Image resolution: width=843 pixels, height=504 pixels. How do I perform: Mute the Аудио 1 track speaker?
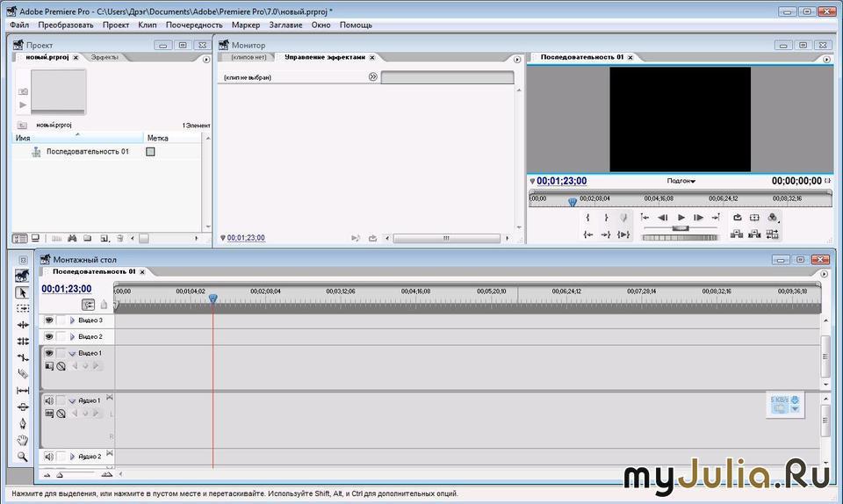click(49, 400)
